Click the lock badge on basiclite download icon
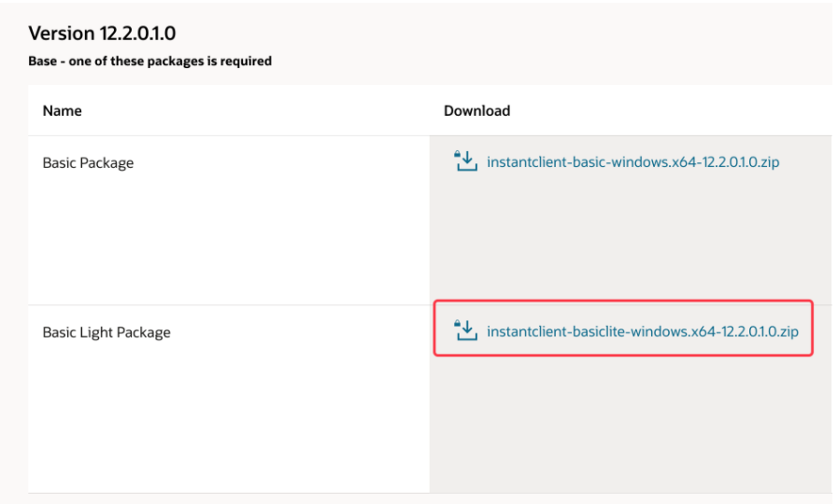The height and width of the screenshot is (504, 838). click(458, 322)
